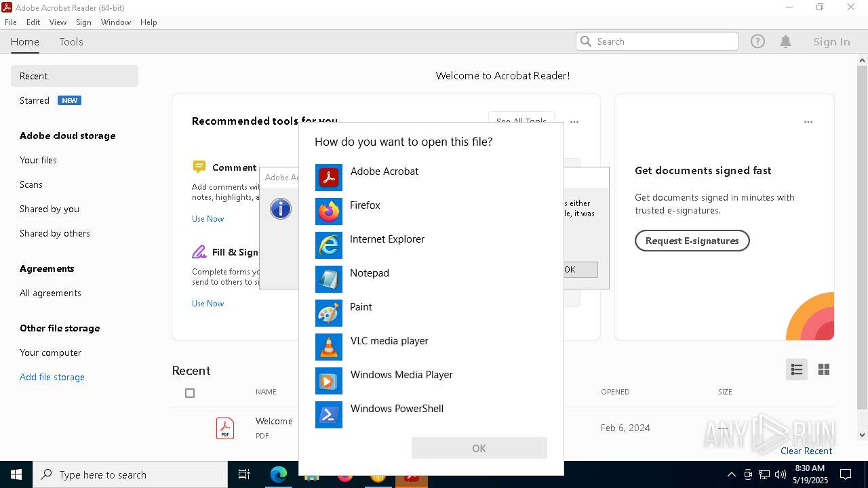Choose Adobe Acrobat icon in open-with list
Screen dimensions: 868x488
tap(329, 178)
